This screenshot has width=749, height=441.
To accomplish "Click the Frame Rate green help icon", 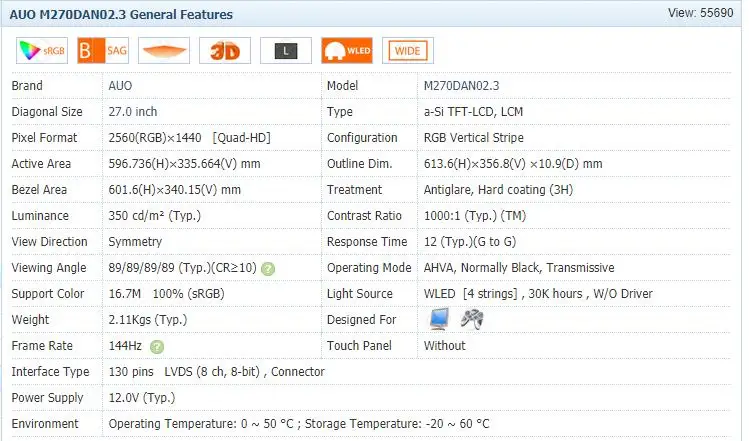I will pos(157,347).
